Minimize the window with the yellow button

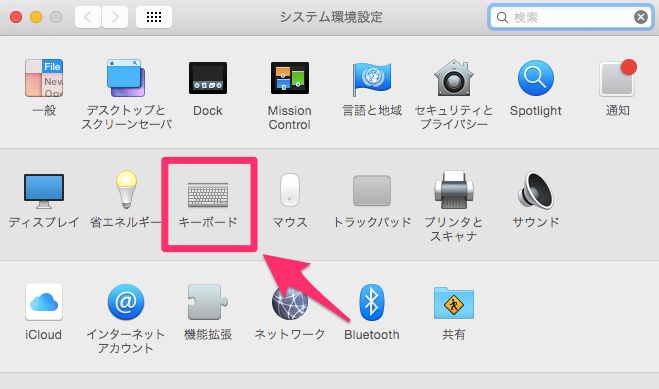[x=36, y=17]
